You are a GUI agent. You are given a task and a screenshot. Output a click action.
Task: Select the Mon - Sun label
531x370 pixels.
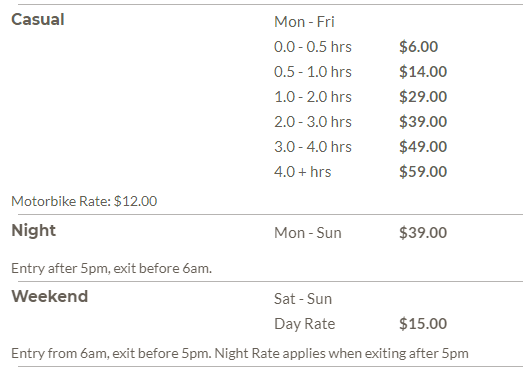pyautogui.click(x=307, y=233)
